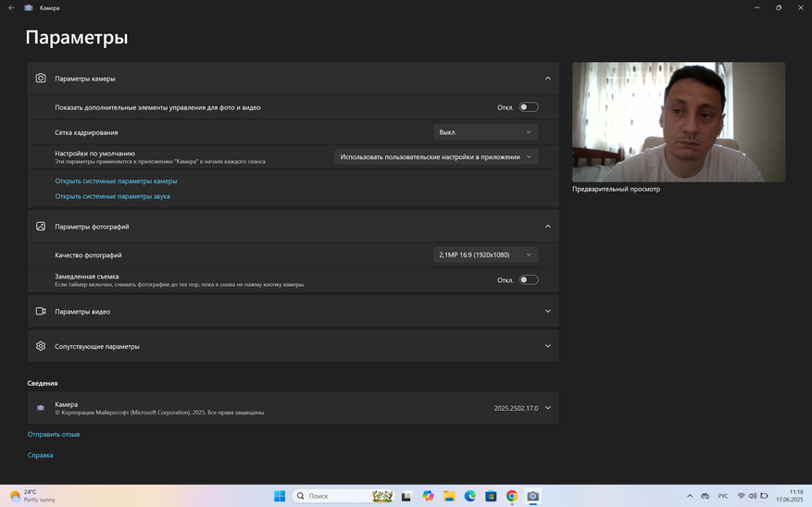Toggle the Замедленная съемка switch

coord(528,279)
